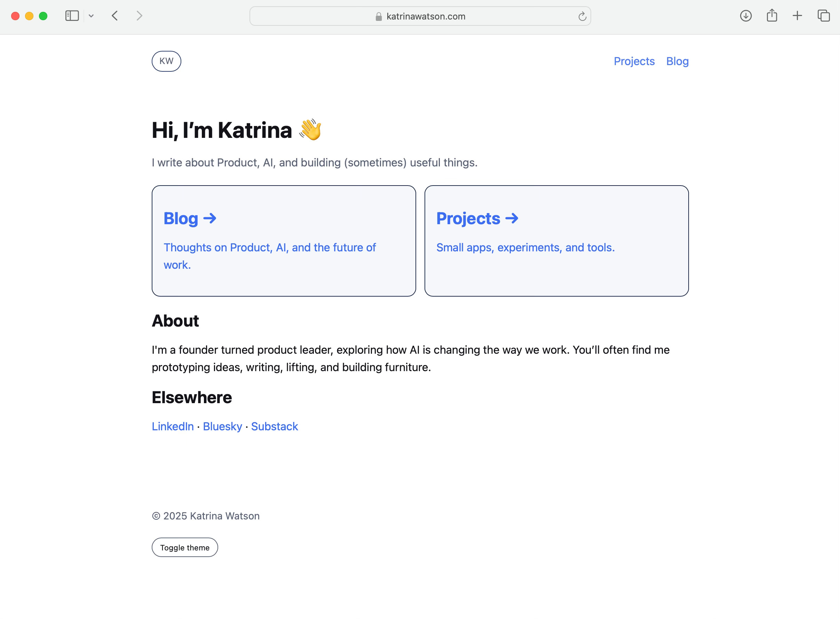Click the Share icon in the toolbar

click(x=771, y=16)
